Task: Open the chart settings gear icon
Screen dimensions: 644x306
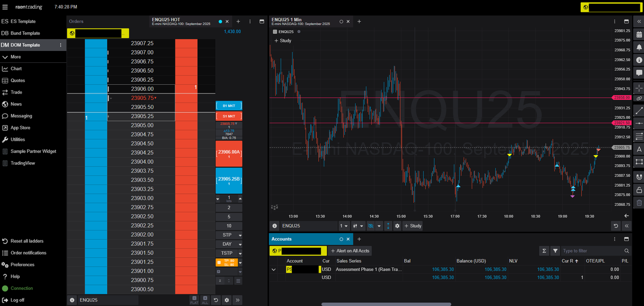Action: pos(397,226)
